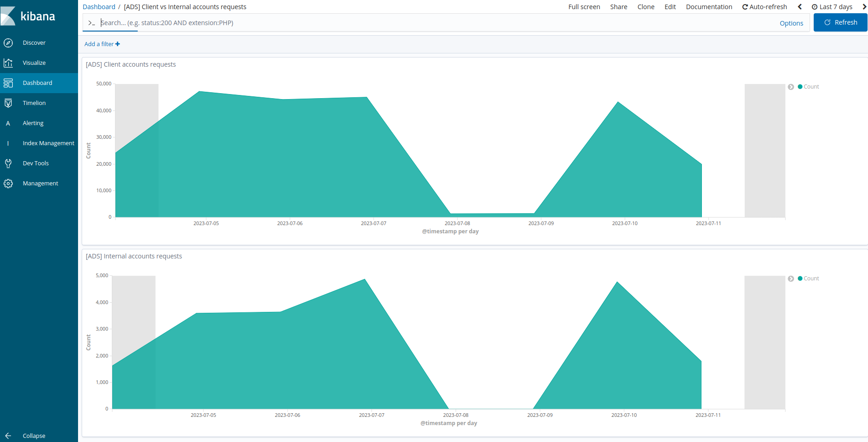Click the Alerting 'A' icon

click(x=8, y=123)
